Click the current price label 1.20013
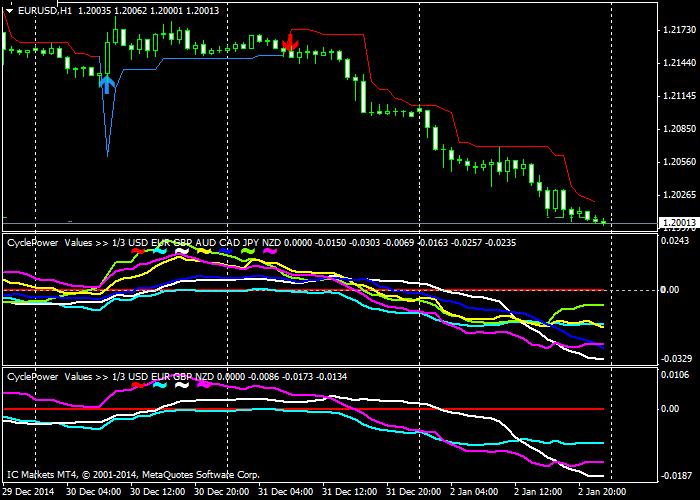 [x=678, y=223]
